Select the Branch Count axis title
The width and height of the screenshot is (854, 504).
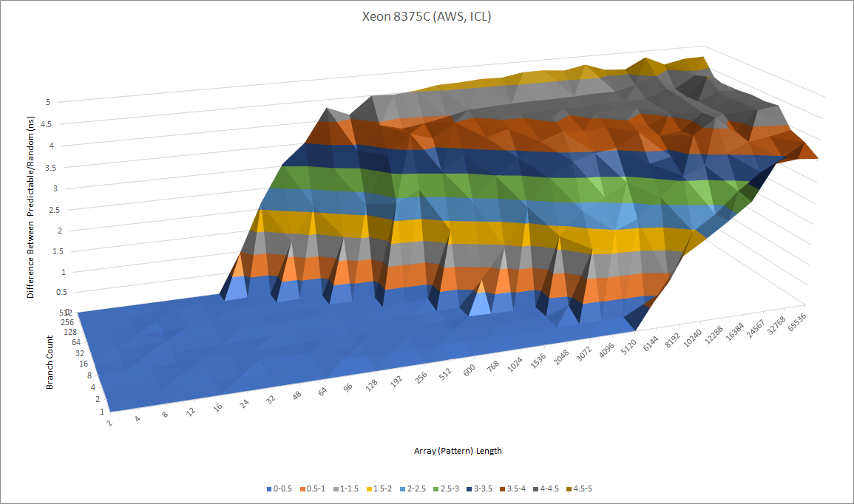[x=50, y=362]
